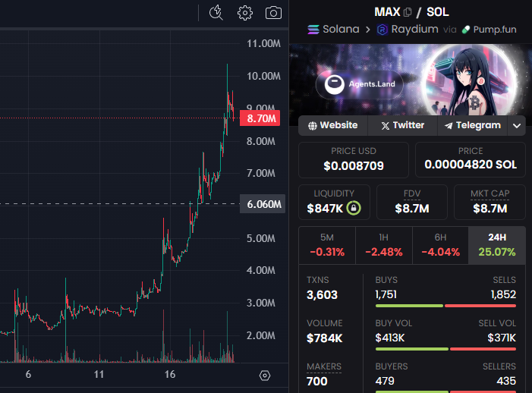The width and height of the screenshot is (532, 393).
Task: Open the Twitter link
Action: pyautogui.click(x=403, y=125)
